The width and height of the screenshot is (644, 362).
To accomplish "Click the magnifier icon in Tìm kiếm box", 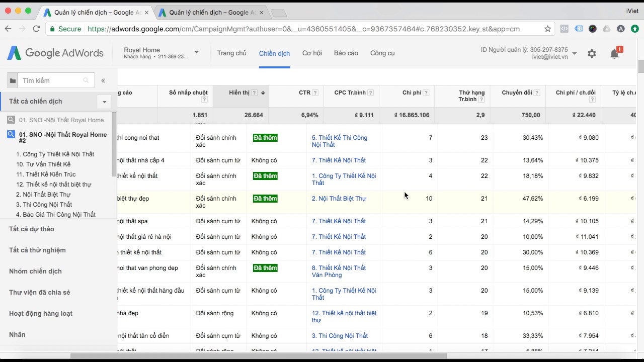I will click(x=86, y=80).
